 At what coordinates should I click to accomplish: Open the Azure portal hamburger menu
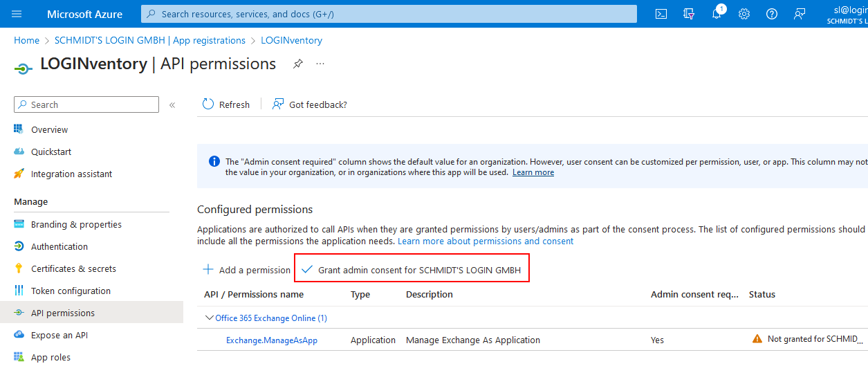[x=17, y=14]
